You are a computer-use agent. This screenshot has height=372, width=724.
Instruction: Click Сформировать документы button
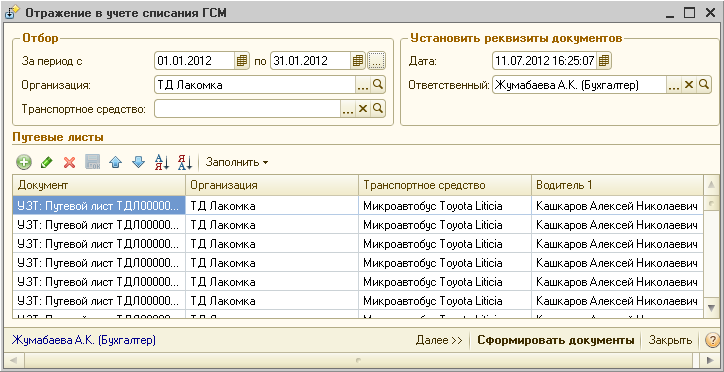pos(555,341)
